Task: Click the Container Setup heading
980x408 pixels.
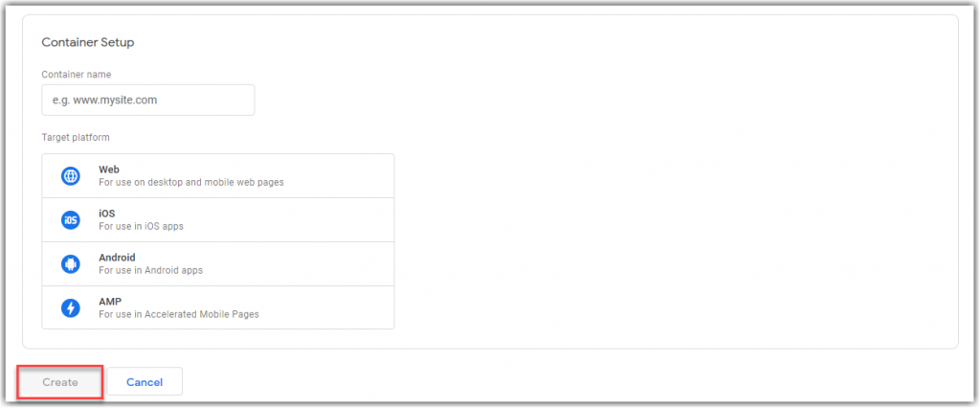Action: point(88,42)
